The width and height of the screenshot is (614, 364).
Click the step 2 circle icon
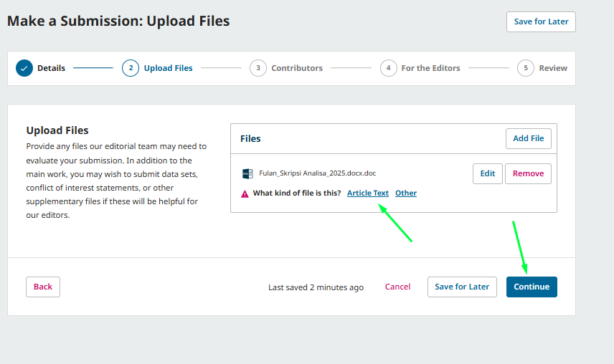[131, 68]
